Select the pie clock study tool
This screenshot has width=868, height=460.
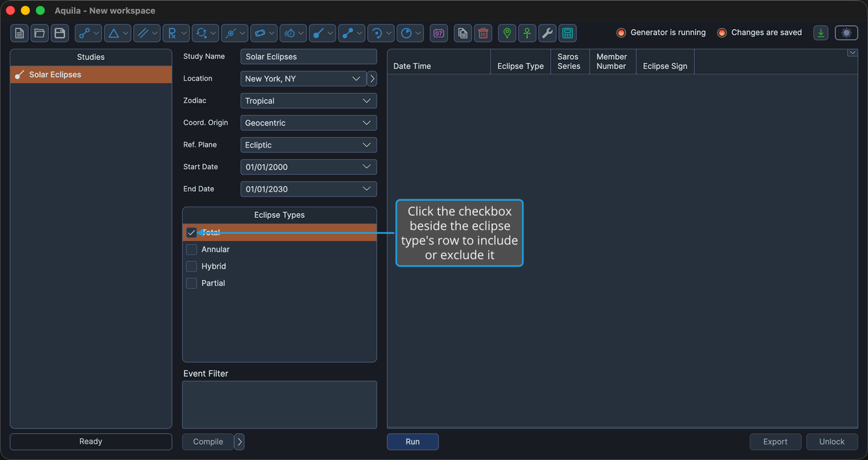coord(406,33)
